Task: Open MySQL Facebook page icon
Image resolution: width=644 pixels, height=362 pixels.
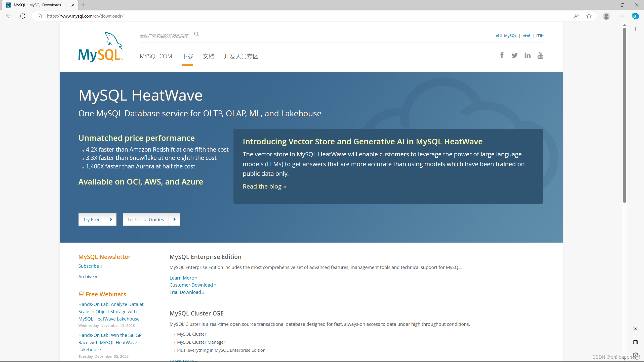Action: point(502,55)
